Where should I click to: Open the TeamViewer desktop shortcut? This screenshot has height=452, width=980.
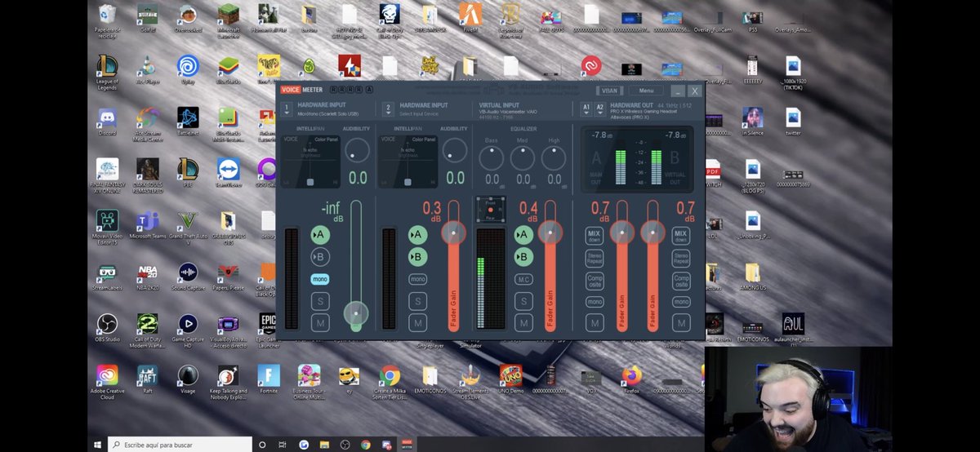(228, 171)
